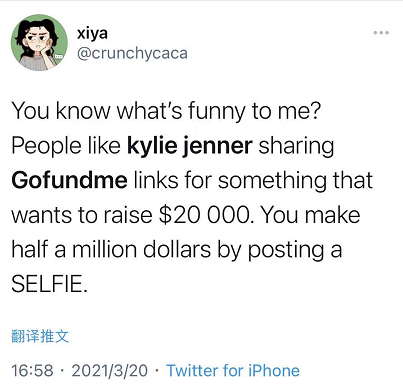
Task: Open the Twitter for iPhone source link
Action: click(x=233, y=370)
